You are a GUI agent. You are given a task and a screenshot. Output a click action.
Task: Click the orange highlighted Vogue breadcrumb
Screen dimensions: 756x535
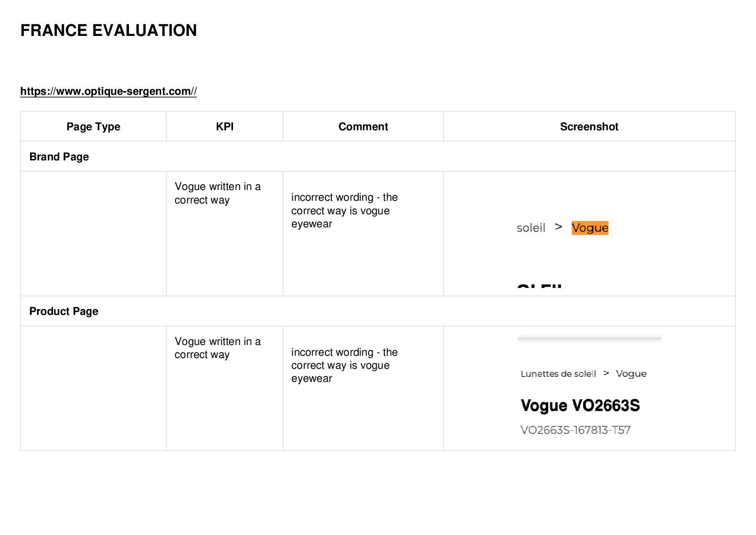coord(590,228)
